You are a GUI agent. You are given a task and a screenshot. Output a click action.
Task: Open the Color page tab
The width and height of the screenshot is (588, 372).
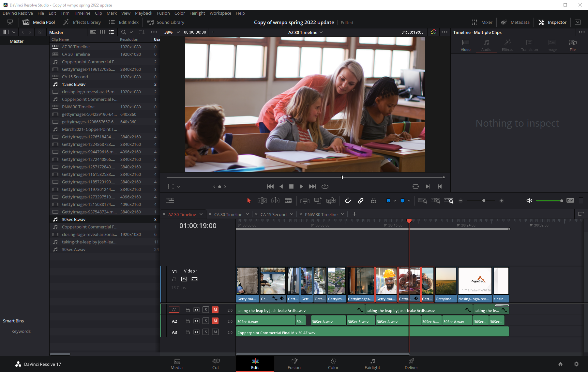point(333,364)
